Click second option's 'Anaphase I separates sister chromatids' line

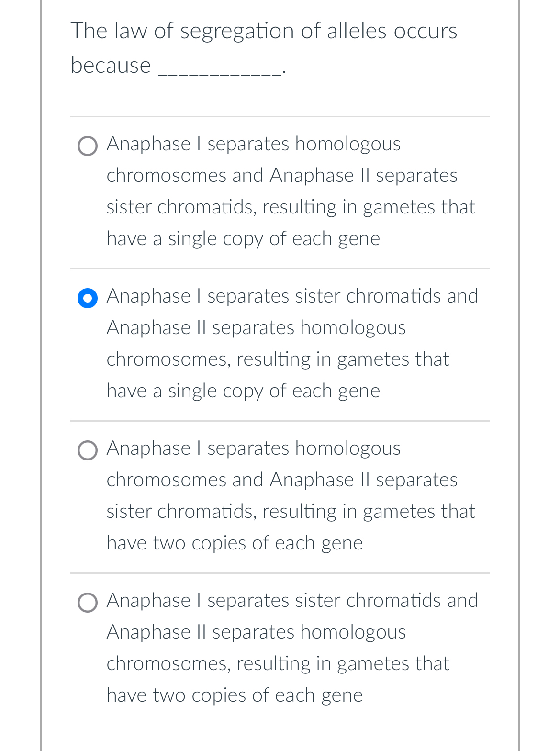pyautogui.click(x=292, y=296)
